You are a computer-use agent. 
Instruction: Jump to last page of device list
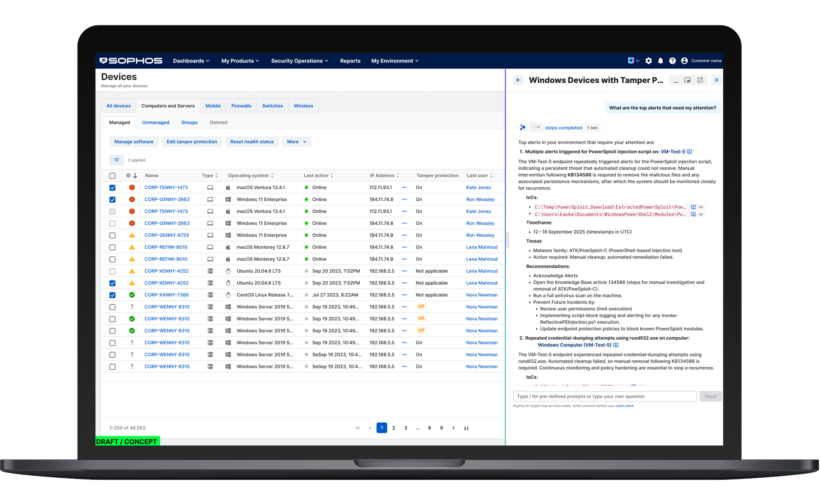coord(466,428)
